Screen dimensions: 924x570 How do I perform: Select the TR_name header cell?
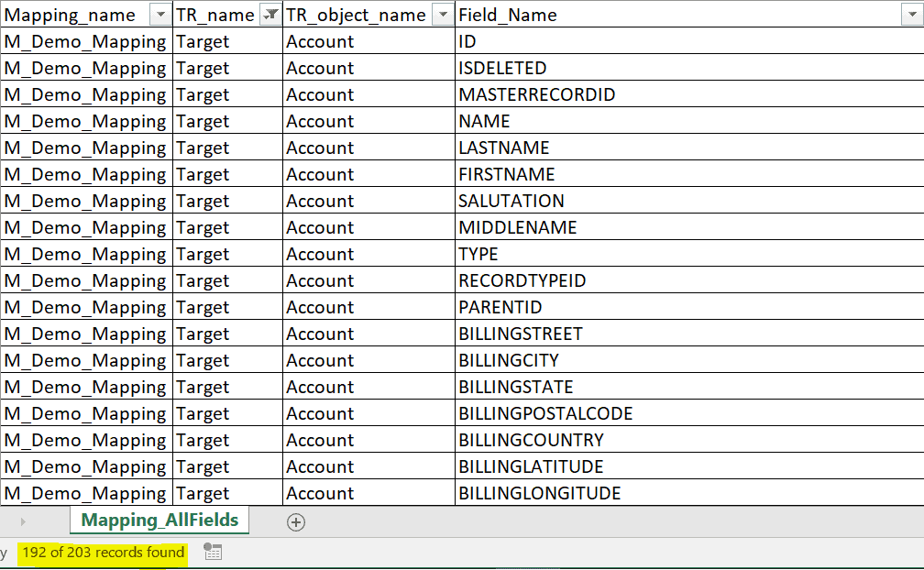click(x=228, y=15)
